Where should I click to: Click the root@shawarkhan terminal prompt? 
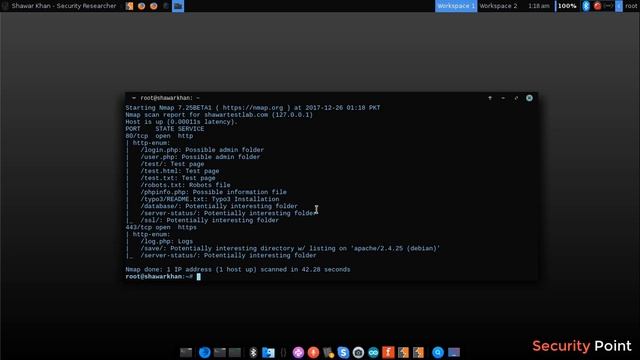[159, 276]
